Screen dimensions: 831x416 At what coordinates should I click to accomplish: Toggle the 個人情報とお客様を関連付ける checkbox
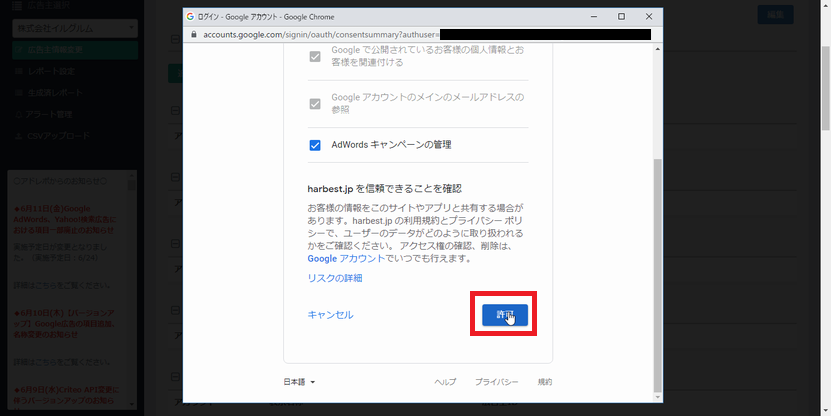coord(315,57)
